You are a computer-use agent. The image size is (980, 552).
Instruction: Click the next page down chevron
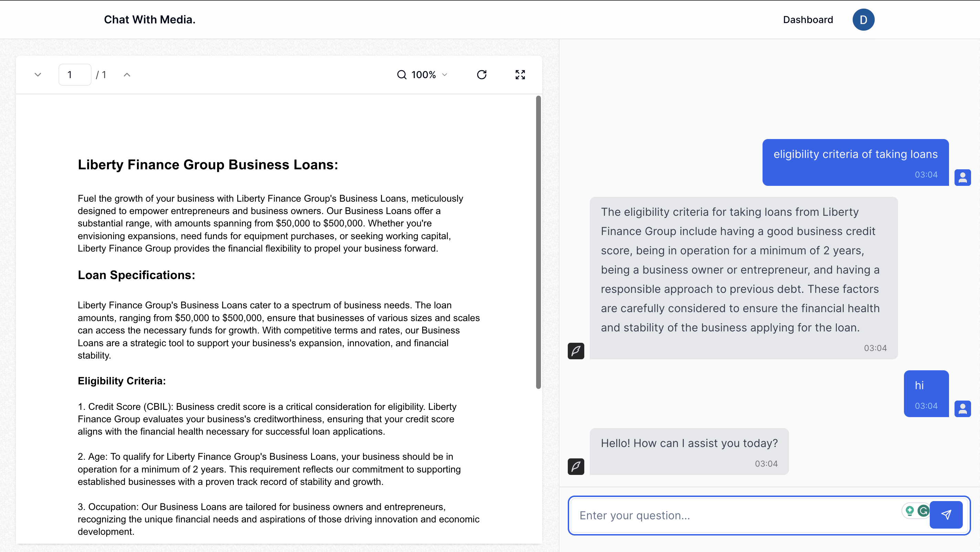coord(38,75)
